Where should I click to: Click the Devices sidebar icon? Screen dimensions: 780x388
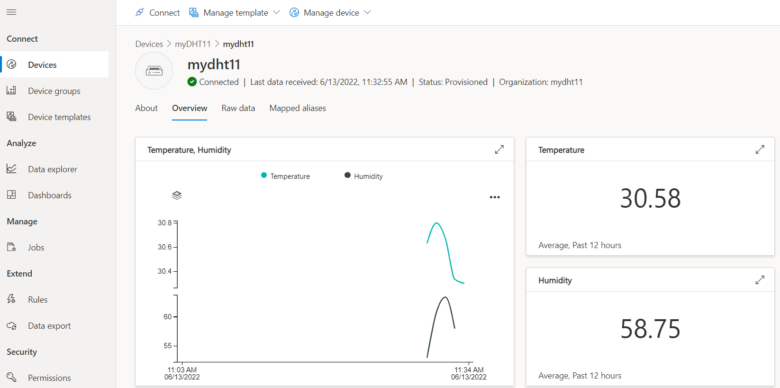pyautogui.click(x=12, y=64)
